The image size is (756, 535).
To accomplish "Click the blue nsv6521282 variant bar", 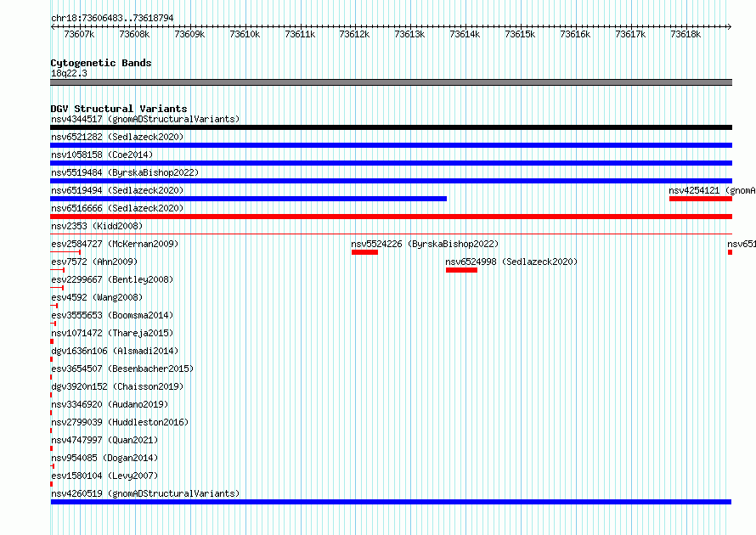I will pyautogui.click(x=391, y=145).
